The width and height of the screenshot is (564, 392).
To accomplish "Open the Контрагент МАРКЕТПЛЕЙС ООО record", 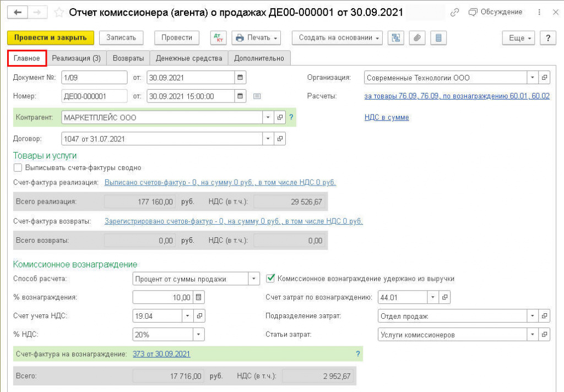I will tap(280, 117).
